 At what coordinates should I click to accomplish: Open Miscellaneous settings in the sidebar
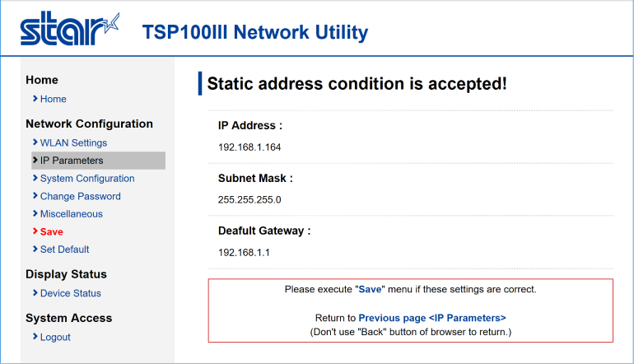pyautogui.click(x=71, y=214)
